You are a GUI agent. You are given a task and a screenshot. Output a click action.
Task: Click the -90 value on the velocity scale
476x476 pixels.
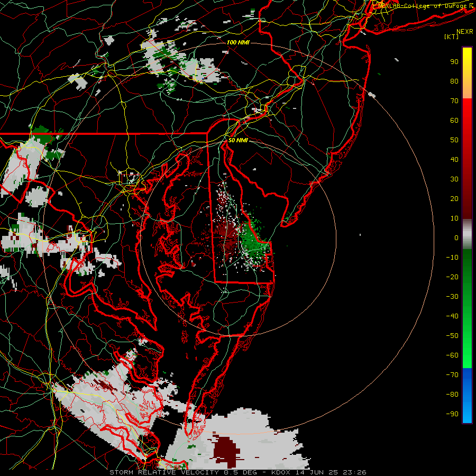452,414
